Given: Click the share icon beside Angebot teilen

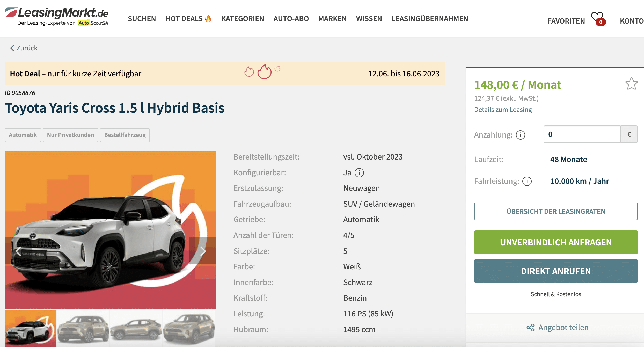Looking at the screenshot, I should click(x=530, y=328).
